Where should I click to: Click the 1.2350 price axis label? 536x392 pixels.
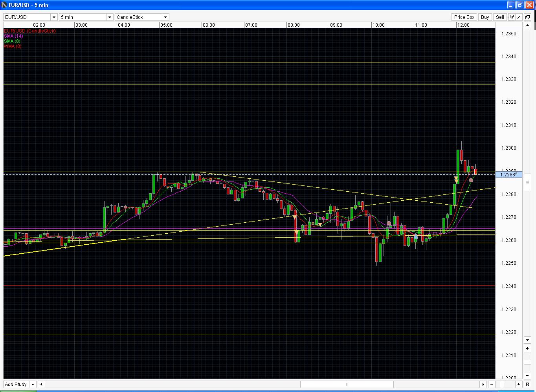[509, 33]
